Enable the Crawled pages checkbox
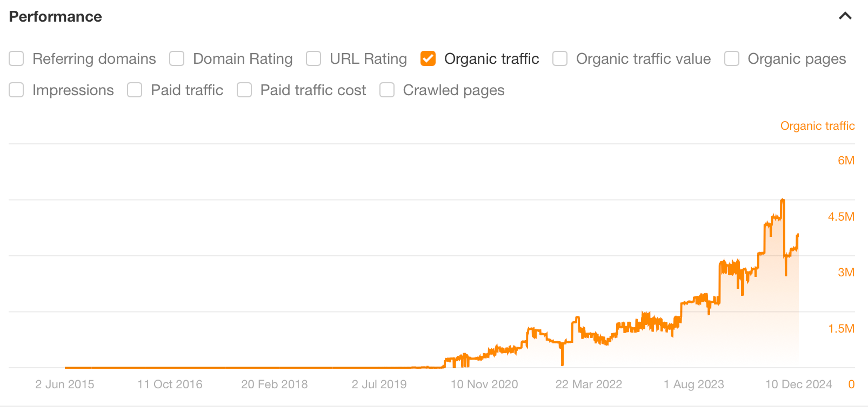The height and width of the screenshot is (411, 868). click(386, 90)
